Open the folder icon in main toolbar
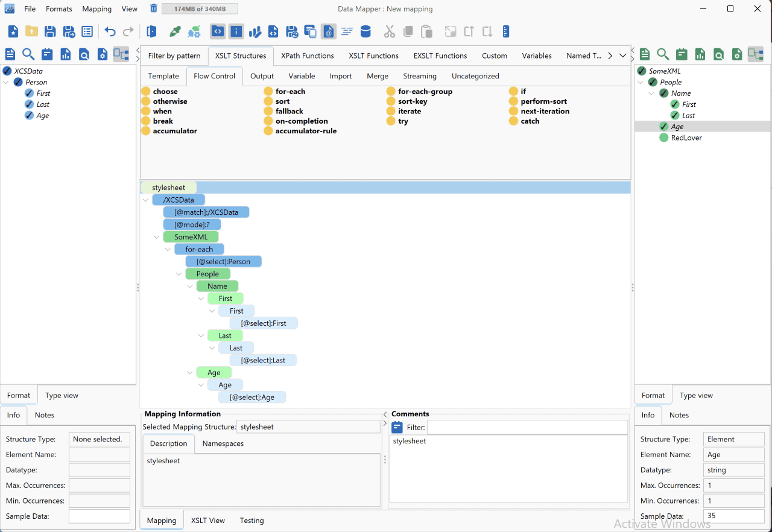Screen dimensions: 772x532 coord(31,32)
